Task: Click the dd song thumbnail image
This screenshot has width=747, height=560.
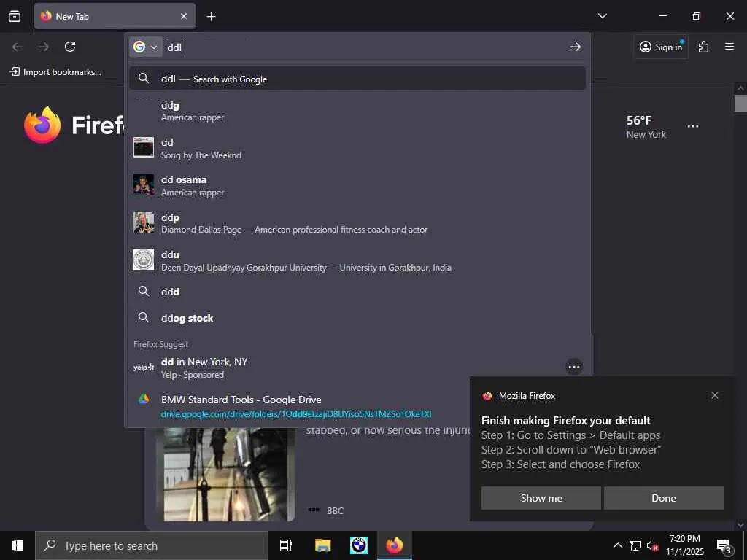Action: coord(144,147)
